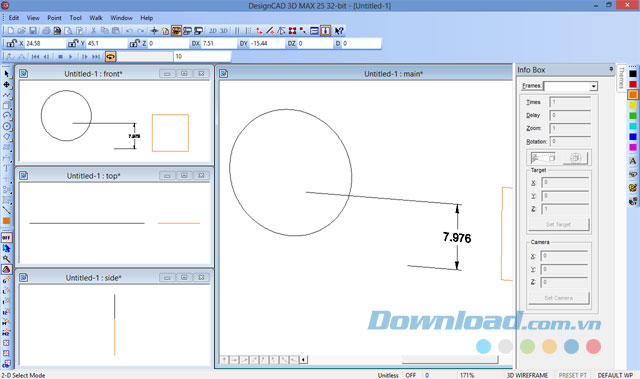The width and height of the screenshot is (640, 379).
Task: Click the sphere view button in Info Box
Action: 575,158
